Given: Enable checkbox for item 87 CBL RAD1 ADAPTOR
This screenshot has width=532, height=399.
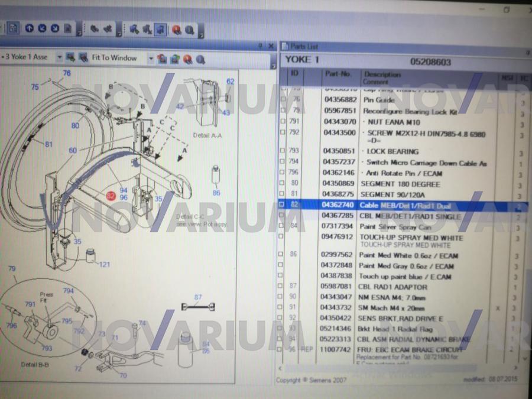Looking at the screenshot, I should click(283, 287).
